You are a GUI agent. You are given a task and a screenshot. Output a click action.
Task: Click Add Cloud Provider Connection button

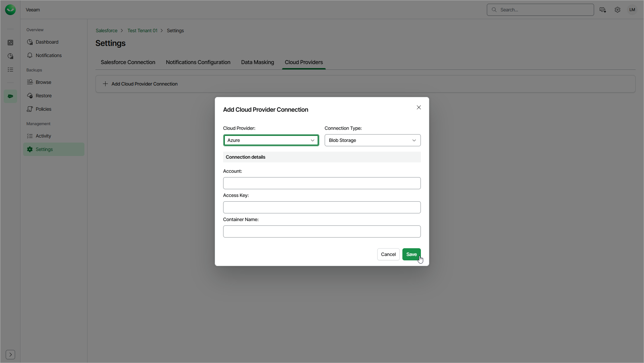tap(140, 84)
